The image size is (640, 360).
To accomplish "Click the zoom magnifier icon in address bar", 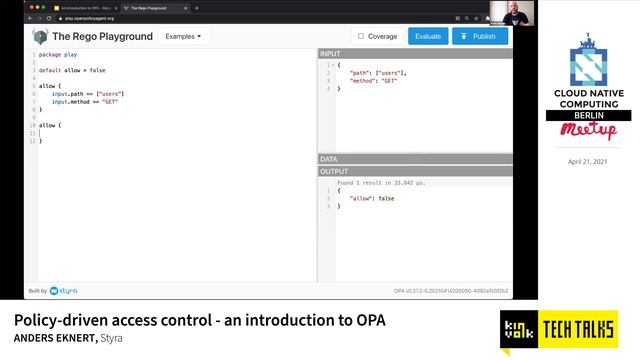I will [467, 18].
